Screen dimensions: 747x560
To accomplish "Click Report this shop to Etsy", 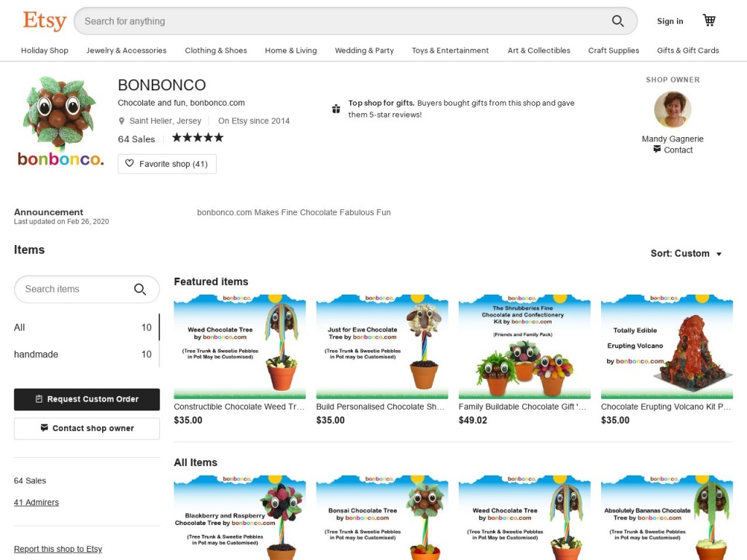I will 58,549.
